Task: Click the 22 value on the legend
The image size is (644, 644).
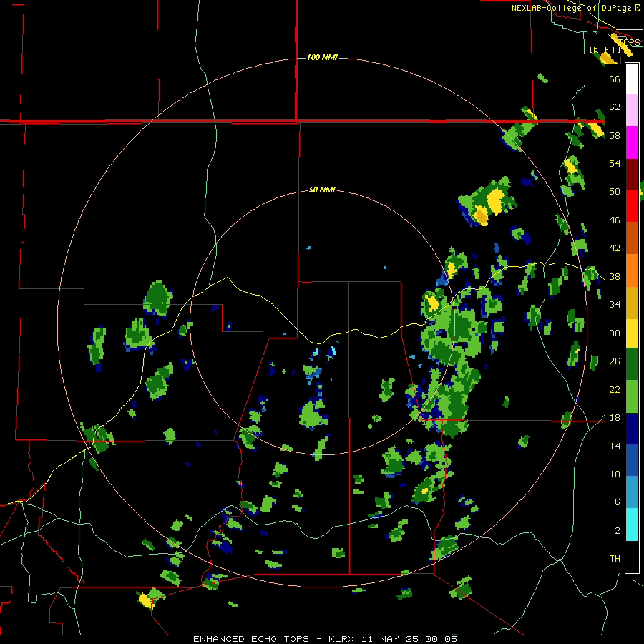Action: click(x=615, y=389)
